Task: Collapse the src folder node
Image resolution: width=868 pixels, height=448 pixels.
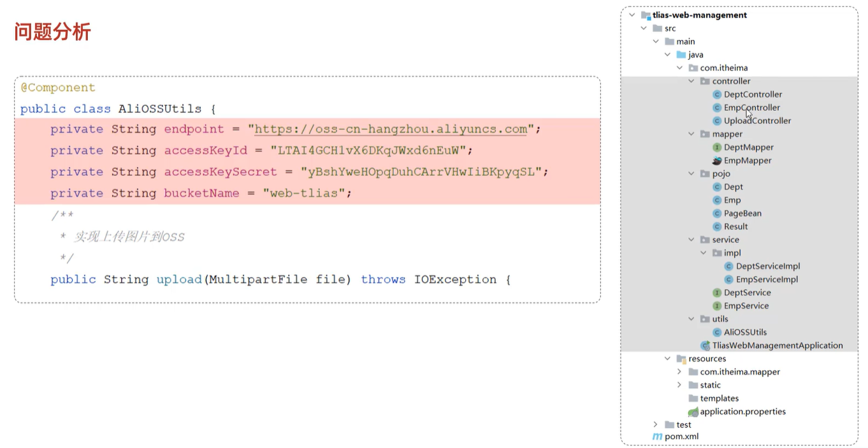Action: point(644,28)
